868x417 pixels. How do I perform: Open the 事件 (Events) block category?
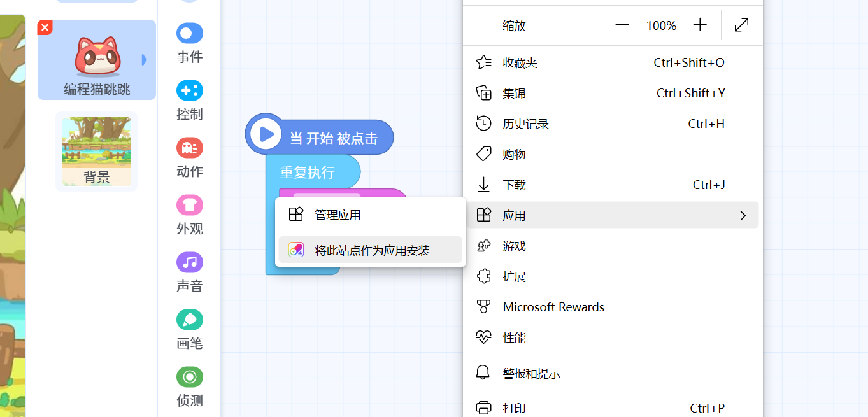coord(190,43)
